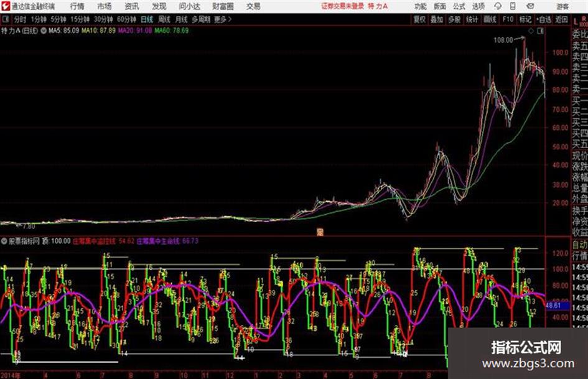Toggle the side panel icon at chart corner

[540, 31]
